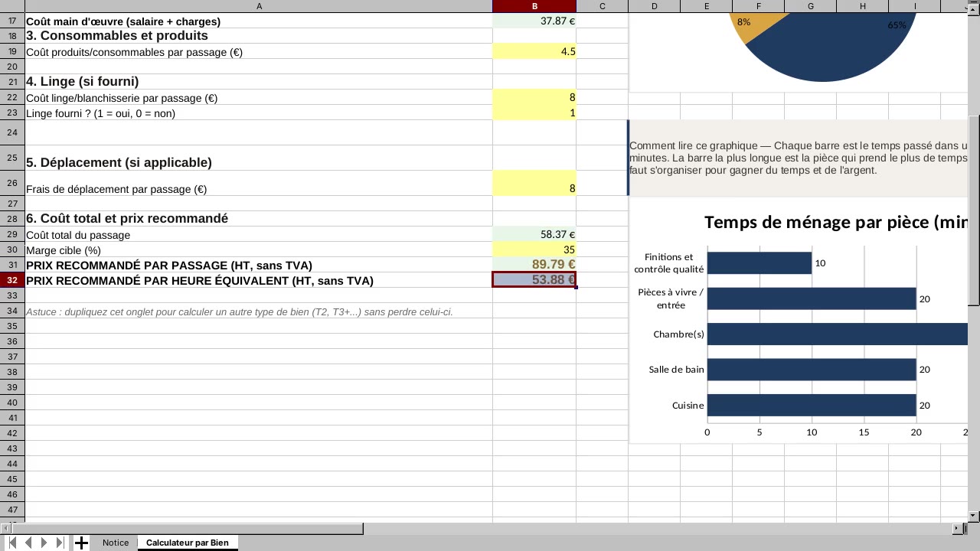Select marge cible cell with 35
Screen dimensions: 980x551
(x=534, y=249)
